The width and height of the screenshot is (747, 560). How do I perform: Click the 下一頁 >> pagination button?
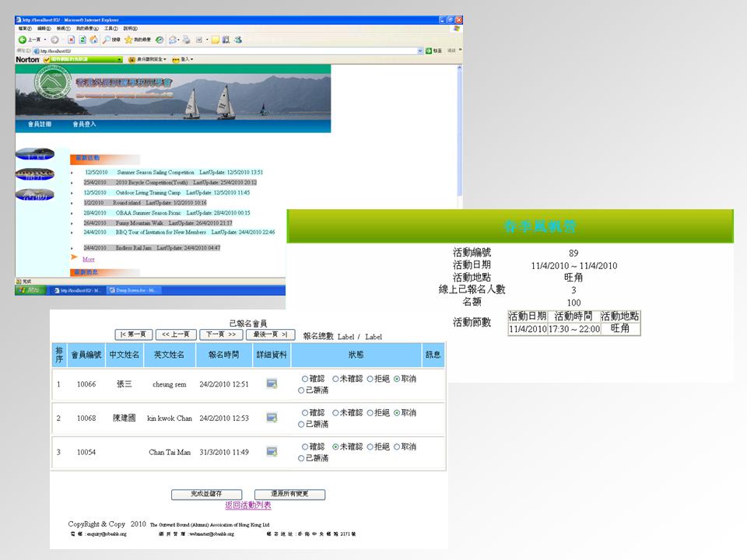tap(220, 334)
